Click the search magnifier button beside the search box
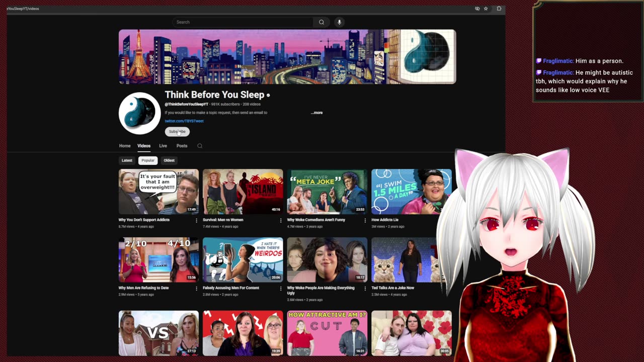The height and width of the screenshot is (362, 644). [x=321, y=22]
